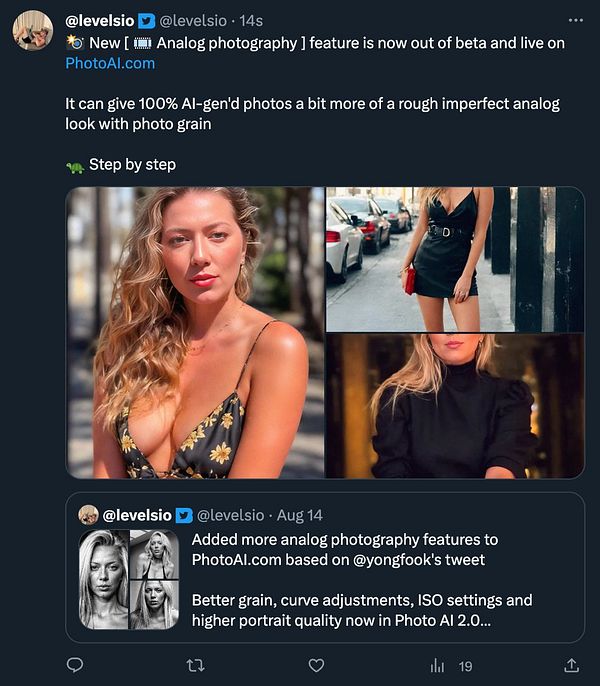Retweet this post
The image size is (600, 686).
(196, 665)
